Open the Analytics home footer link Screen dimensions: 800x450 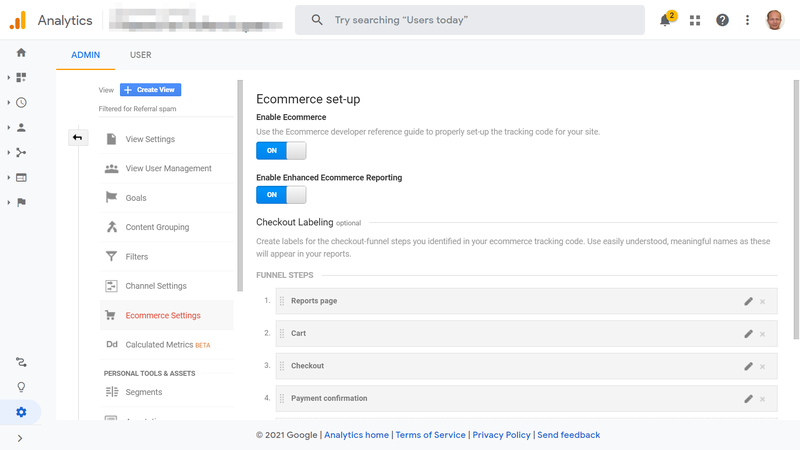(356, 435)
